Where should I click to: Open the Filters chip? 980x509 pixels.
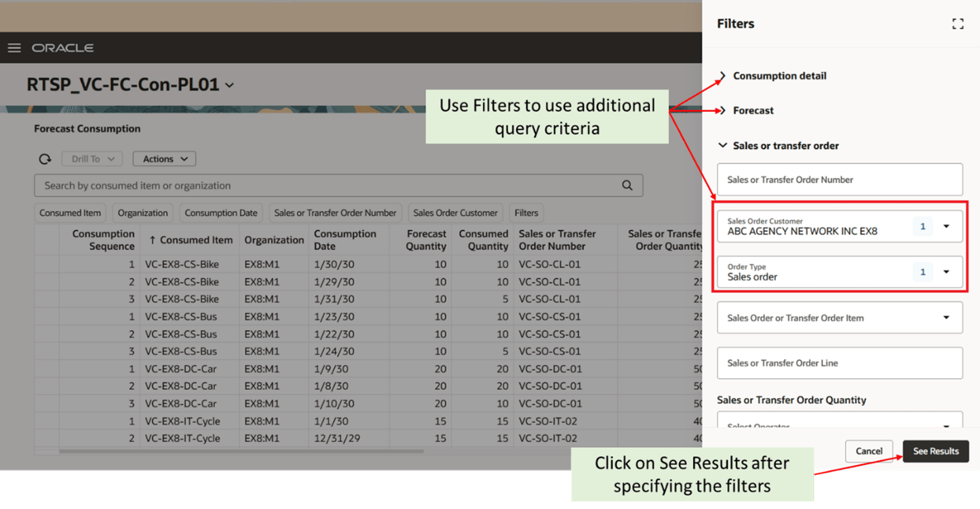click(x=526, y=213)
